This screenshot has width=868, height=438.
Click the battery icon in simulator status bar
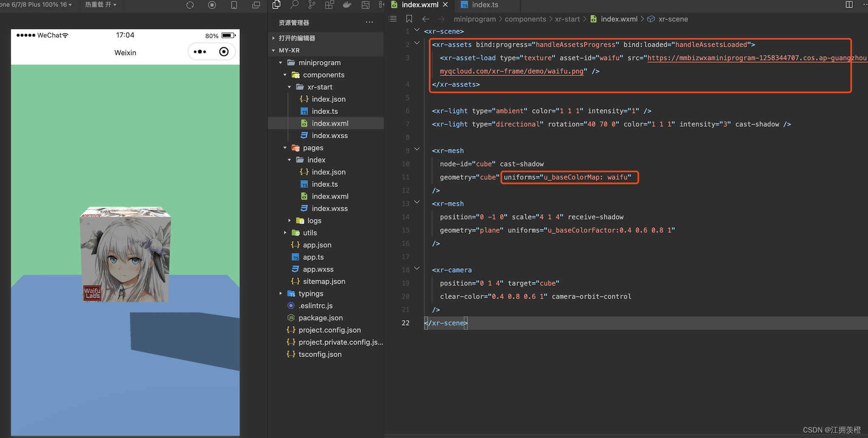(228, 35)
